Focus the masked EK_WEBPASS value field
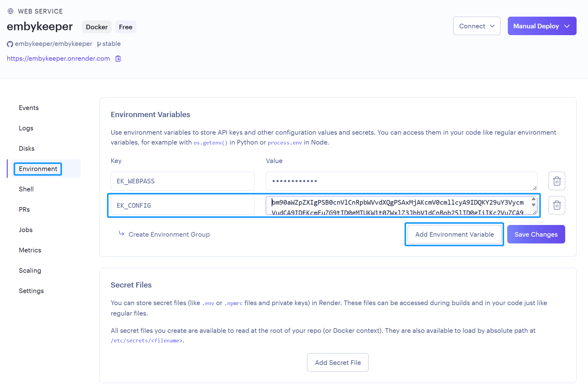The height and width of the screenshot is (388, 588). coord(401,181)
